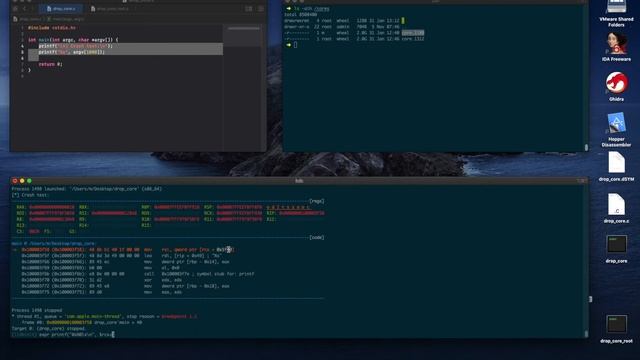Click the editor minimap preview
The width and height of the screenshot is (640, 360).
[243, 35]
